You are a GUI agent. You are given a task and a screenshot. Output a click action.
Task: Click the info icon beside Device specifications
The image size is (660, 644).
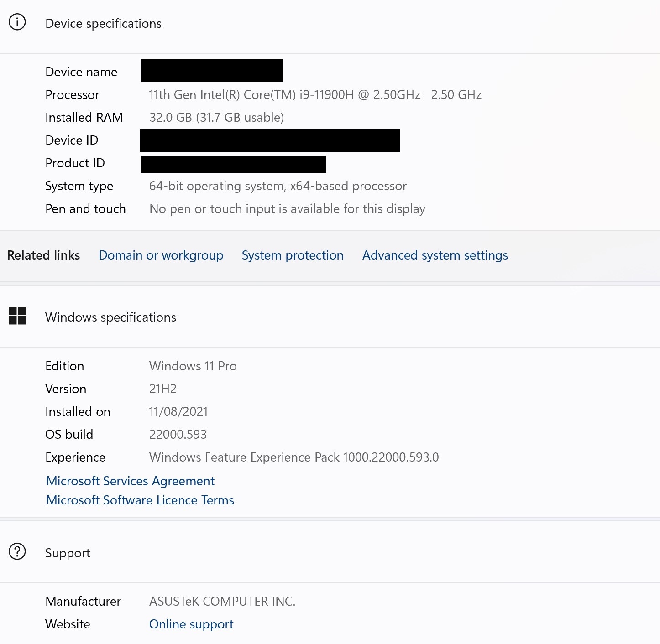point(17,22)
